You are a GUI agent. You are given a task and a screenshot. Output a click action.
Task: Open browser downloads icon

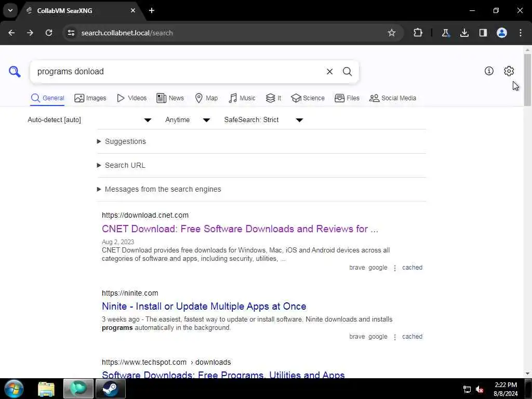click(464, 33)
